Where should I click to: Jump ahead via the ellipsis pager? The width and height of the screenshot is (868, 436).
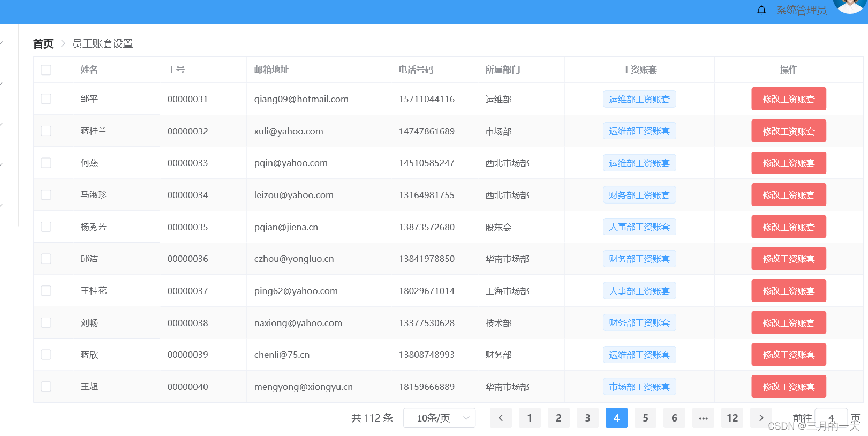[703, 418]
